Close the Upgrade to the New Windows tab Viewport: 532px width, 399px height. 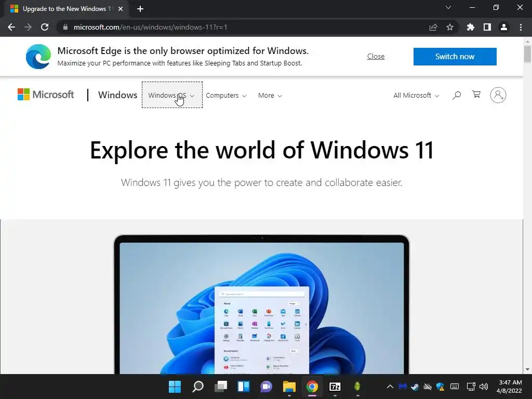click(121, 9)
